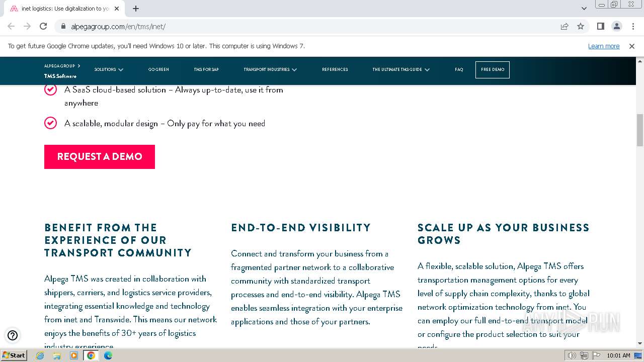Open the Windows Start menu
Viewport: 644px width, 362px height.
tap(14, 355)
